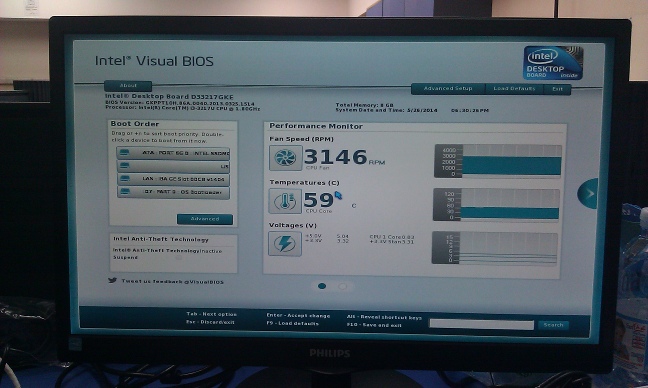Image resolution: width=648 pixels, height=388 pixels.
Task: Open Advanced Setup menu
Action: (448, 88)
